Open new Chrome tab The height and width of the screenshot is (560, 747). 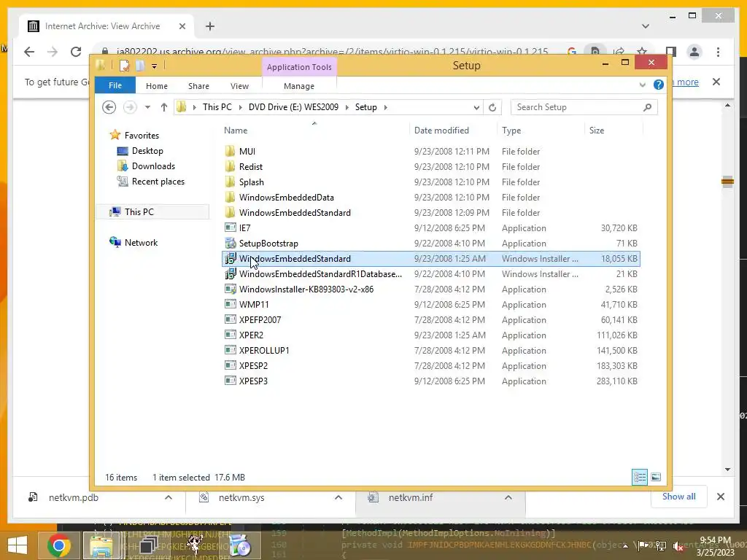(x=210, y=26)
